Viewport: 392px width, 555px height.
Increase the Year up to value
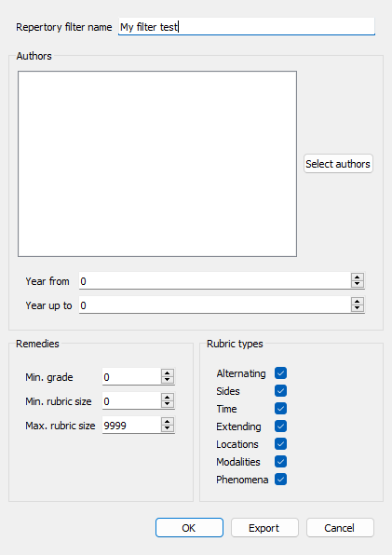[x=358, y=302]
